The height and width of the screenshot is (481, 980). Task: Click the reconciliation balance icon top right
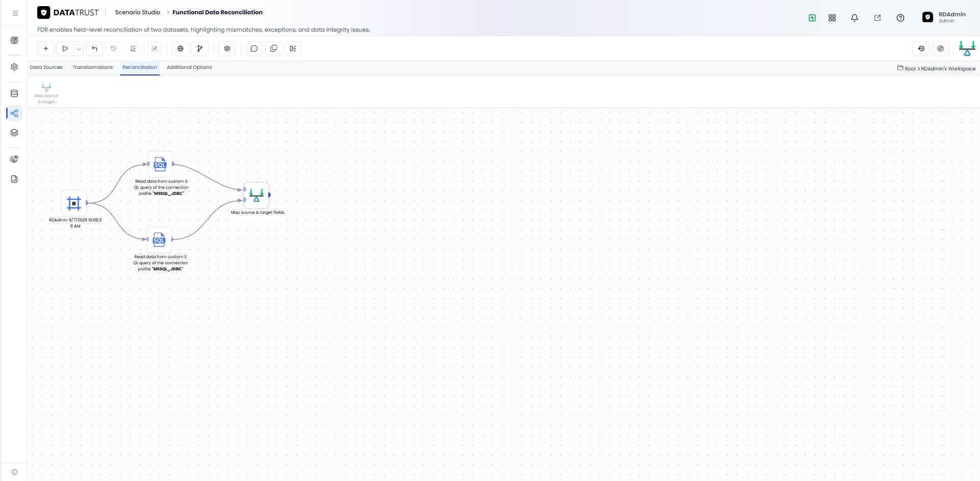pyautogui.click(x=967, y=48)
